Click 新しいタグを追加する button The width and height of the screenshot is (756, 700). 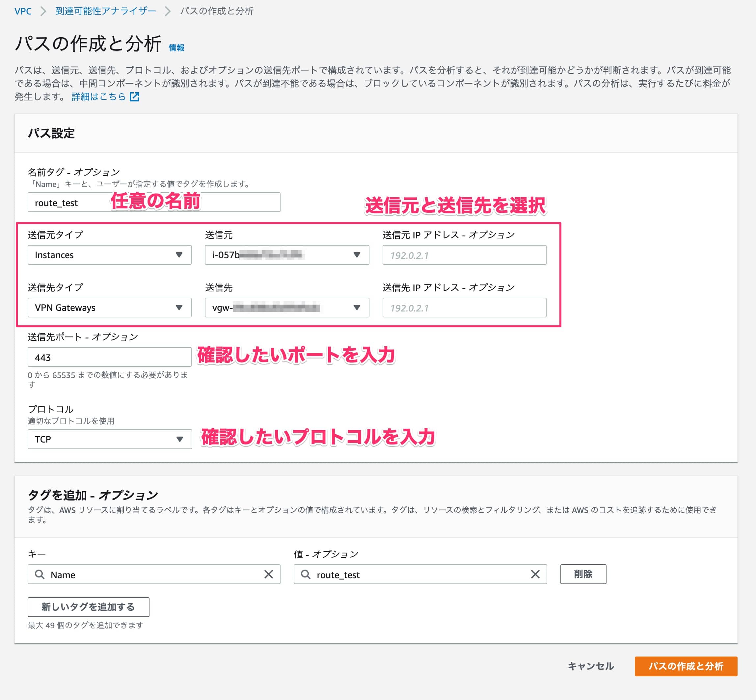[x=88, y=607]
